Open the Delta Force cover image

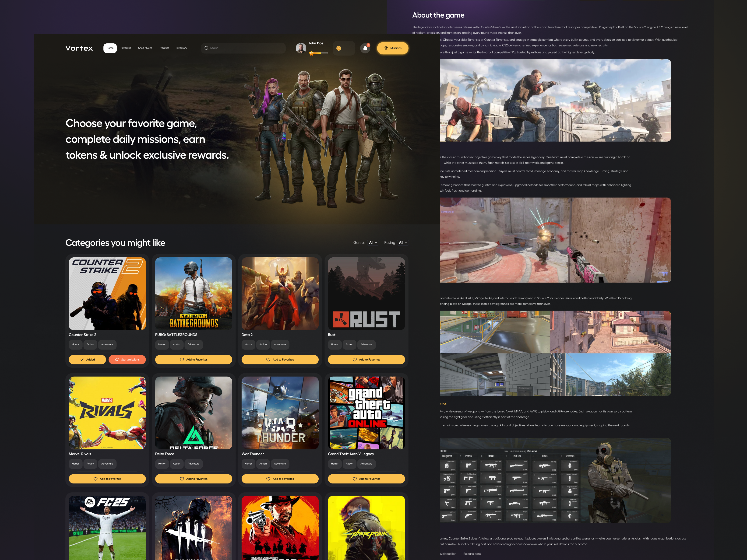(194, 413)
